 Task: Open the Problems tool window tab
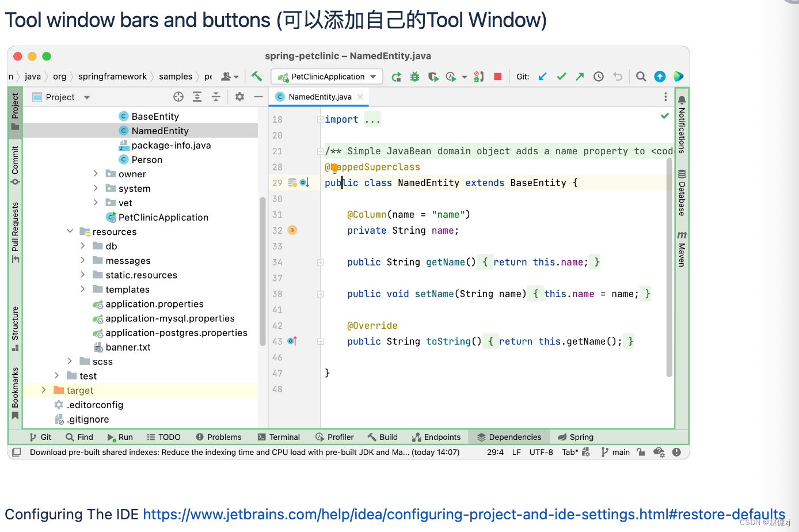[219, 437]
